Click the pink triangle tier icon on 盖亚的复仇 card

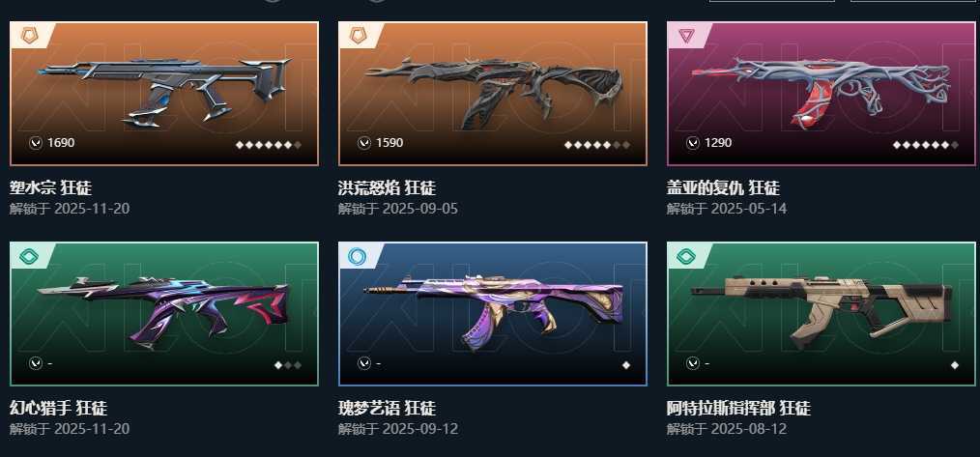(x=686, y=35)
